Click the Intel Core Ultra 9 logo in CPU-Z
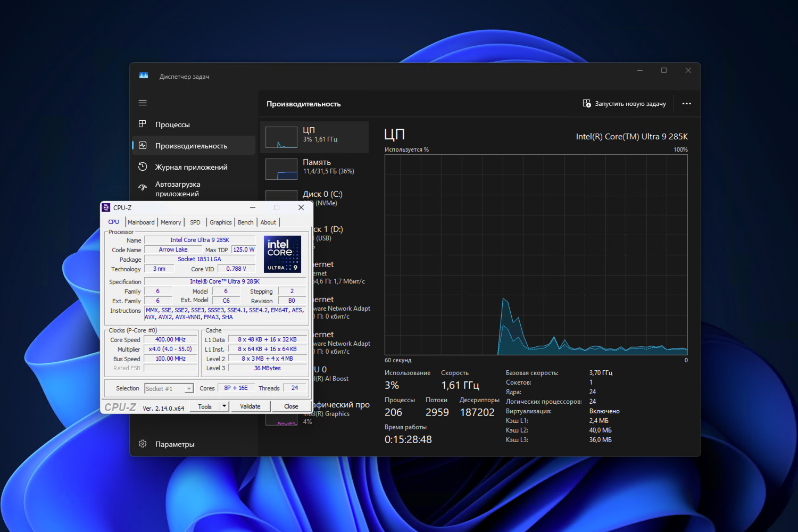798x532 pixels. point(282,254)
